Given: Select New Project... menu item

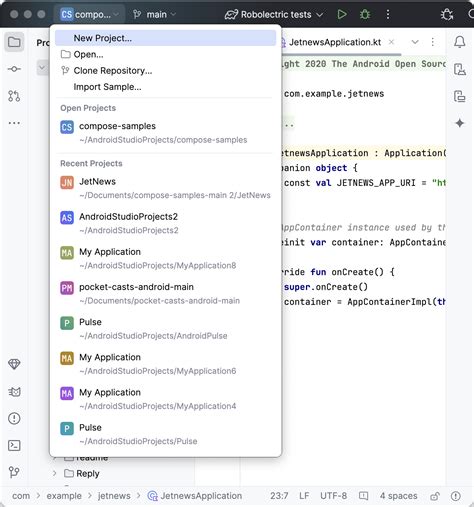Looking at the screenshot, I should (165, 38).
